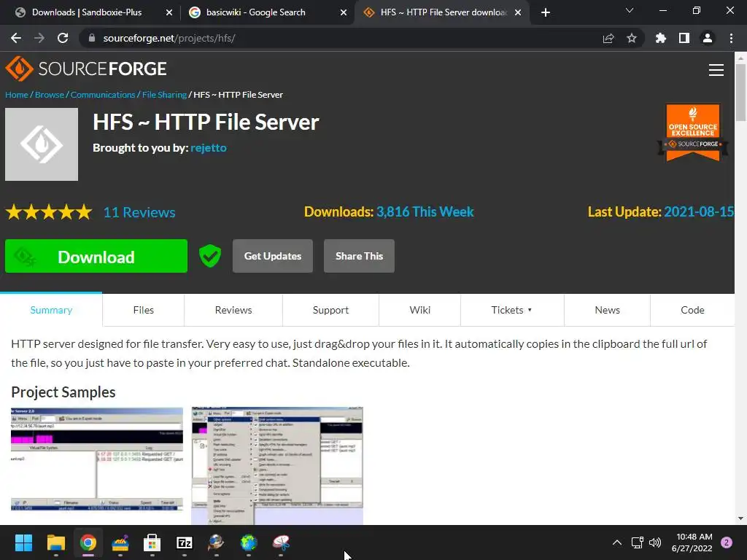747x560 pixels.
Task: Click the 2021-08-15 last update link
Action: click(x=699, y=212)
